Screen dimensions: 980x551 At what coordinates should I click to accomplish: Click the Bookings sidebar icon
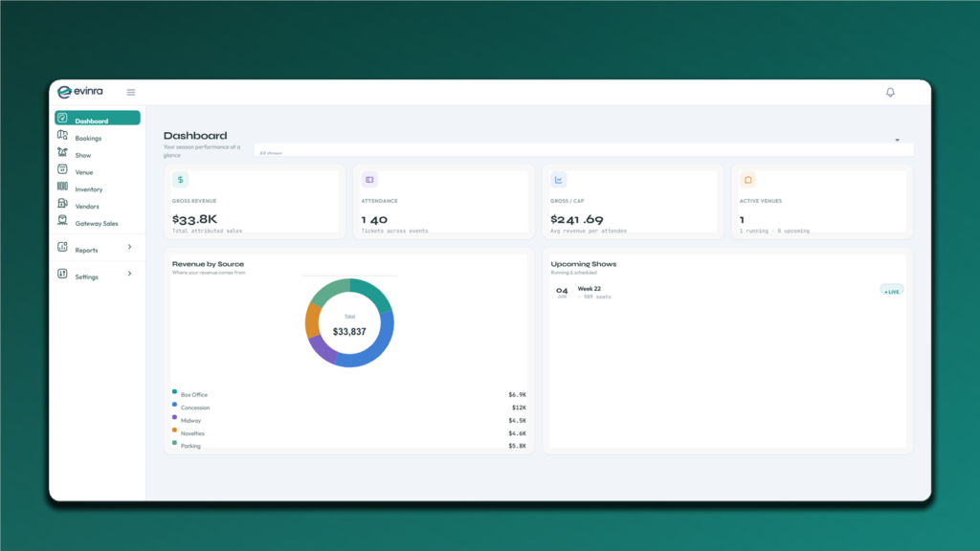[62, 135]
